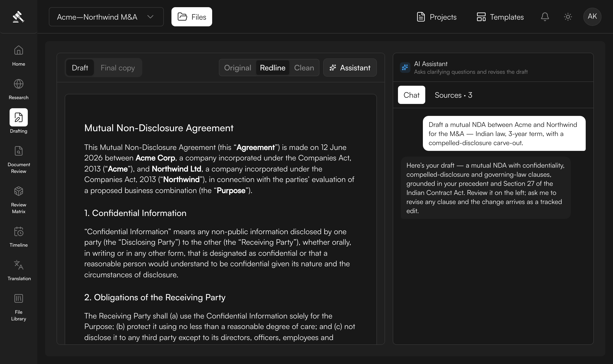Image resolution: width=613 pixels, height=364 pixels.
Task: Click the bold 'Purpose' defined term
Action: (x=231, y=190)
